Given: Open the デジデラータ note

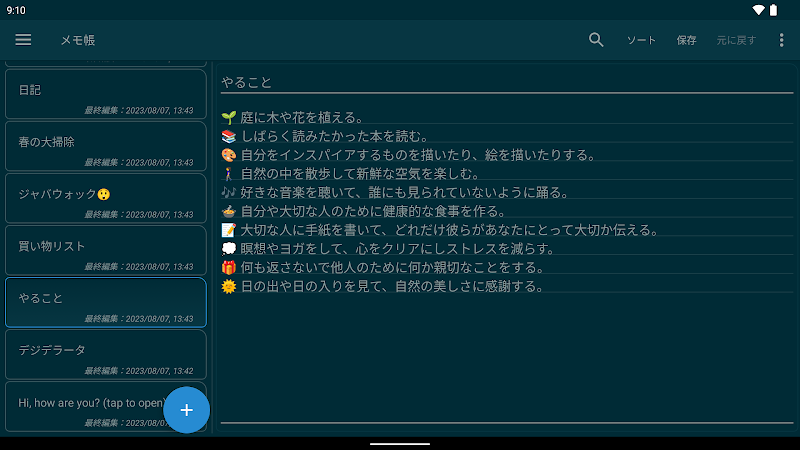Looking at the screenshot, I should [x=105, y=354].
